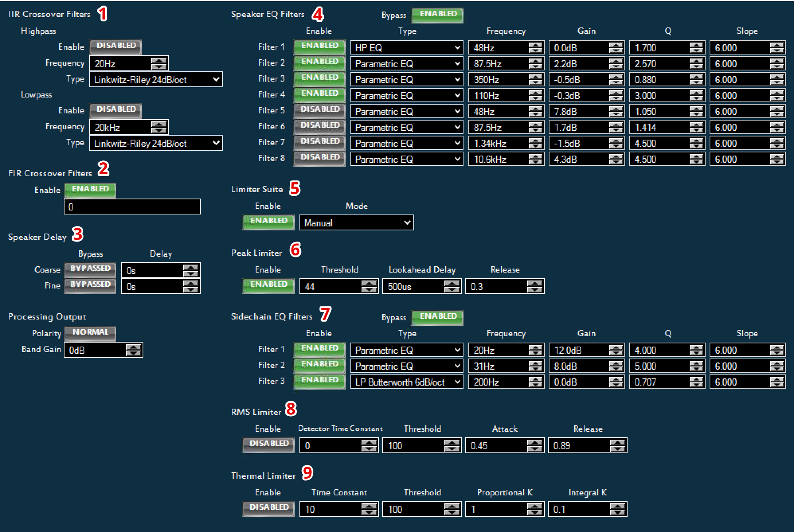Open Speaker EQ Filter 7 type dropdown

click(x=407, y=143)
